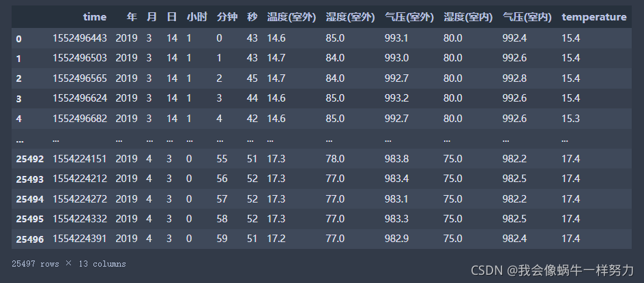Click seconds value 42 in row 4
Image resolution: width=644 pixels, height=283 pixels.
point(252,119)
